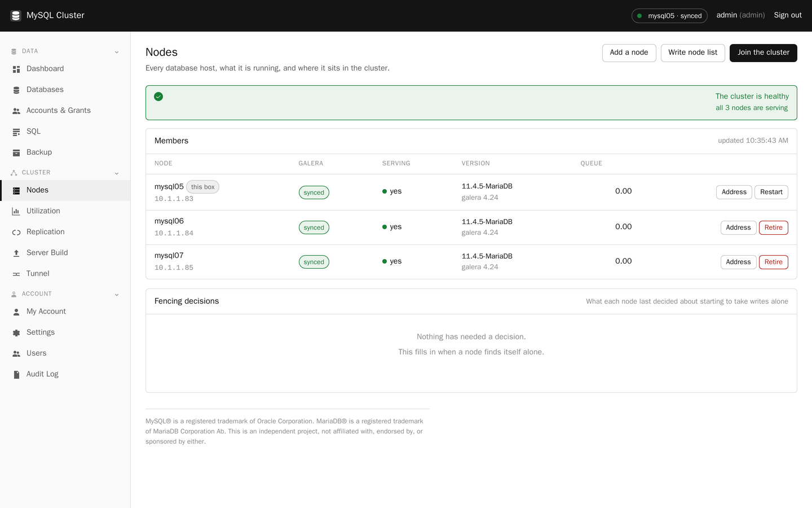The height and width of the screenshot is (508, 812).
Task: Go to the Users page
Action: coord(65,353)
